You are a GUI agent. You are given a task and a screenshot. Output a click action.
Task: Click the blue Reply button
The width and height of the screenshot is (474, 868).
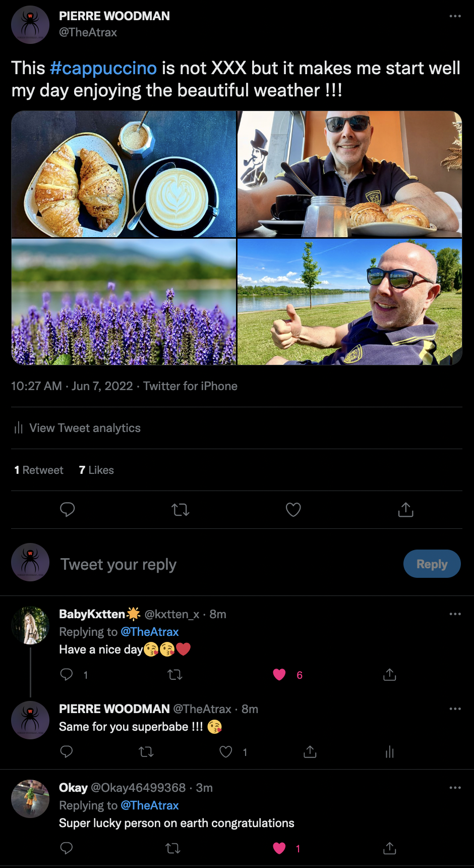432,564
